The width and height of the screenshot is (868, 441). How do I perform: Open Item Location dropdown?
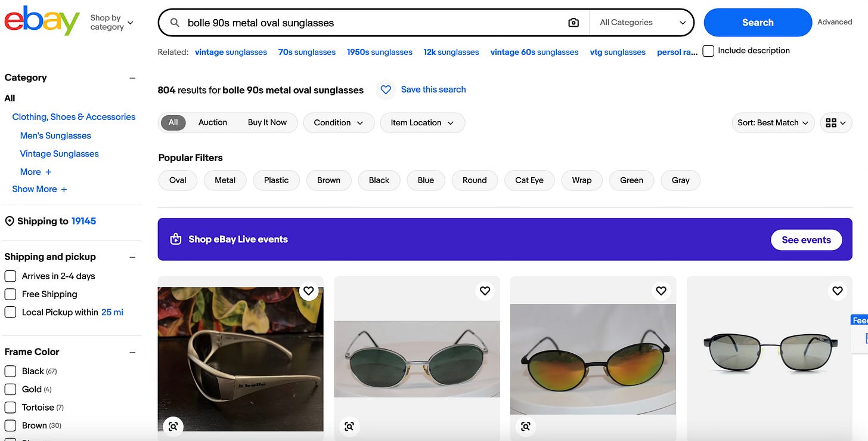(422, 122)
